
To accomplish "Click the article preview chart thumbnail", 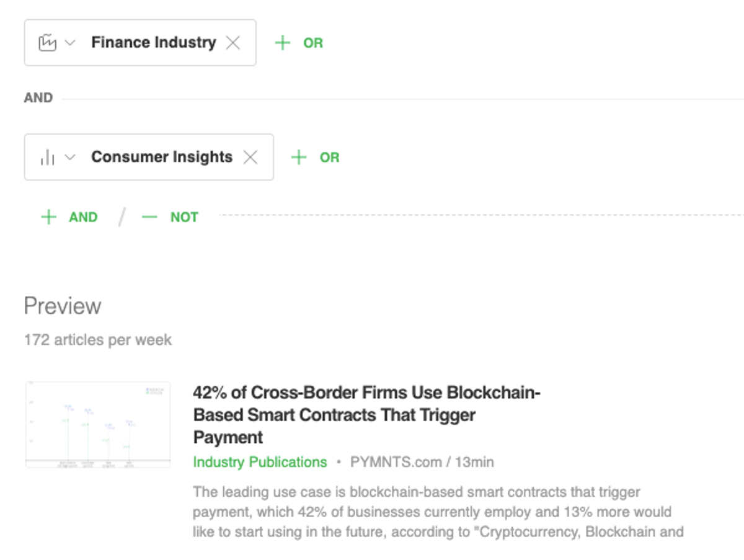I will [97, 423].
